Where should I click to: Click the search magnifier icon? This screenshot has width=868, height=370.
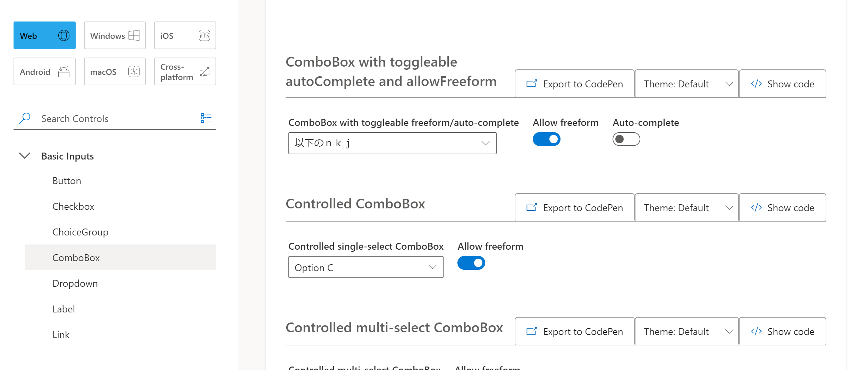25,118
